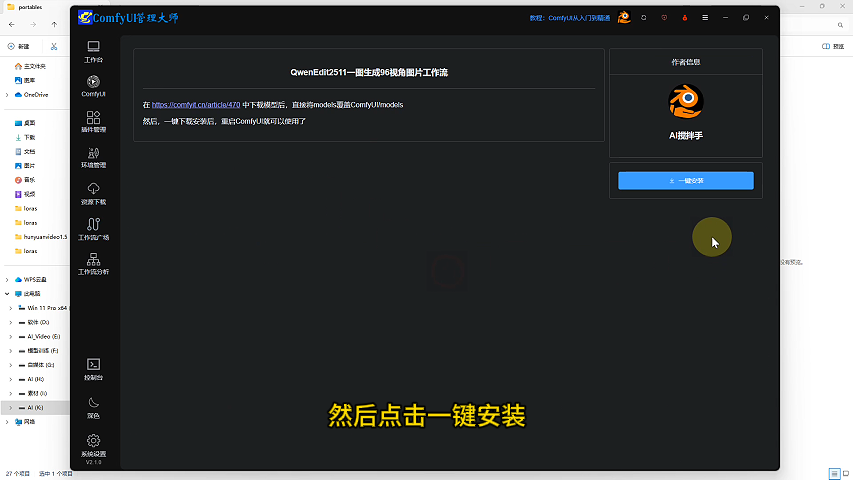This screenshot has width=854, height=480.
Task: Go up one folder level in Explorer
Action: pos(54,25)
